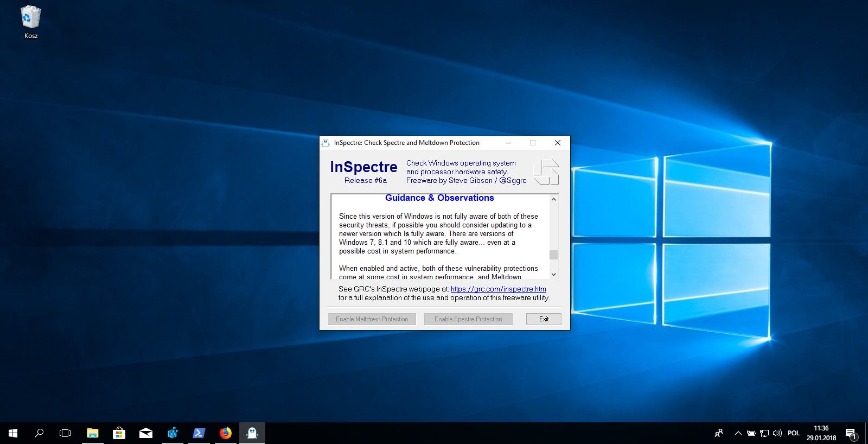Click Enable Spectre Protection button
Screen dimensions: 868x444
click(468, 319)
